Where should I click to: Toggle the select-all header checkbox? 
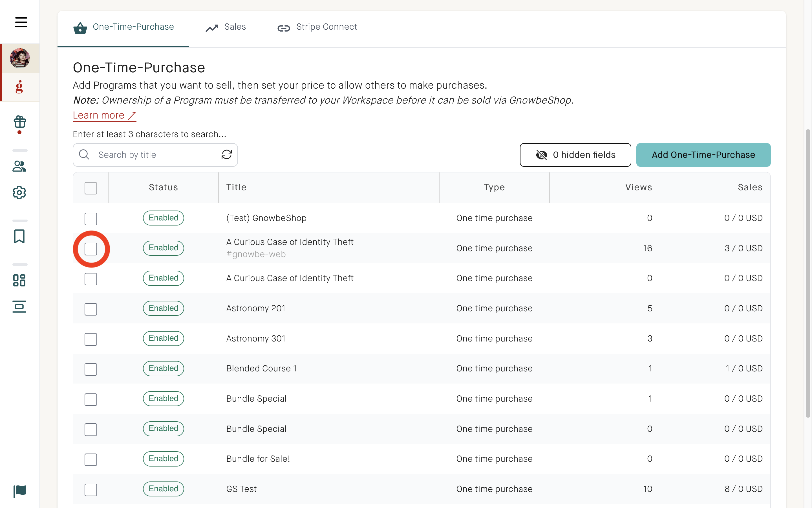coord(91,188)
